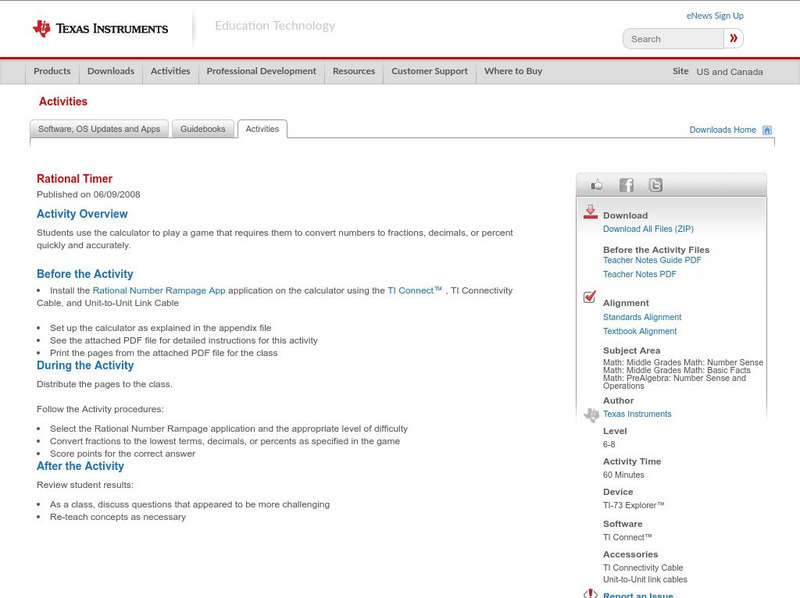Open the Activities nav menu

[170, 71]
